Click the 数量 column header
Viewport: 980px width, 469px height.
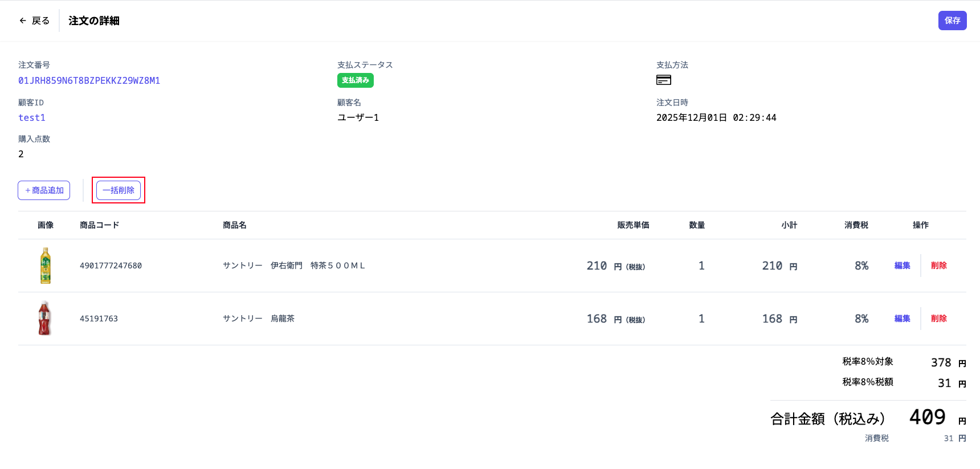tap(697, 225)
